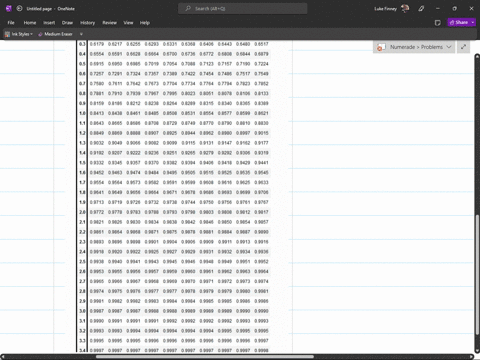
Task: Click the row label 2.5 in table
Action: [82, 262]
